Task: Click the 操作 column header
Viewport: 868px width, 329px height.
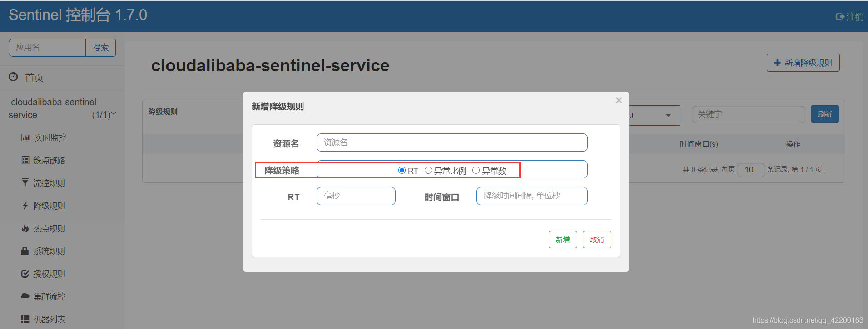Action: [x=793, y=144]
